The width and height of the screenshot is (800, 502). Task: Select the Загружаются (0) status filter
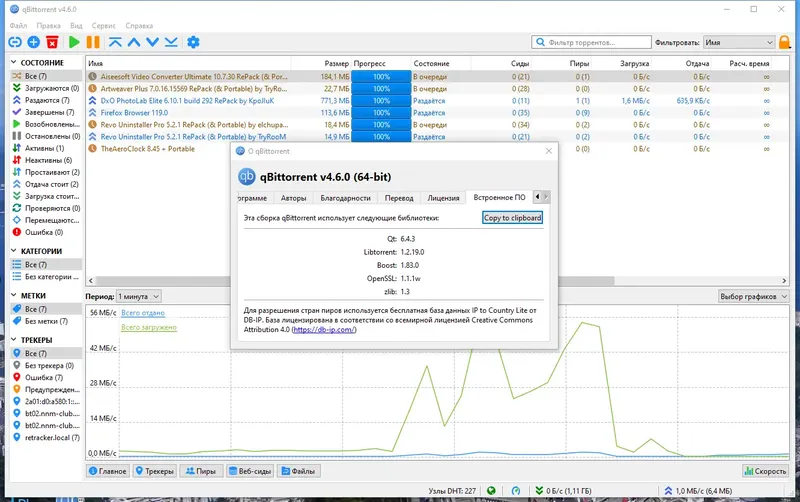coord(46,88)
